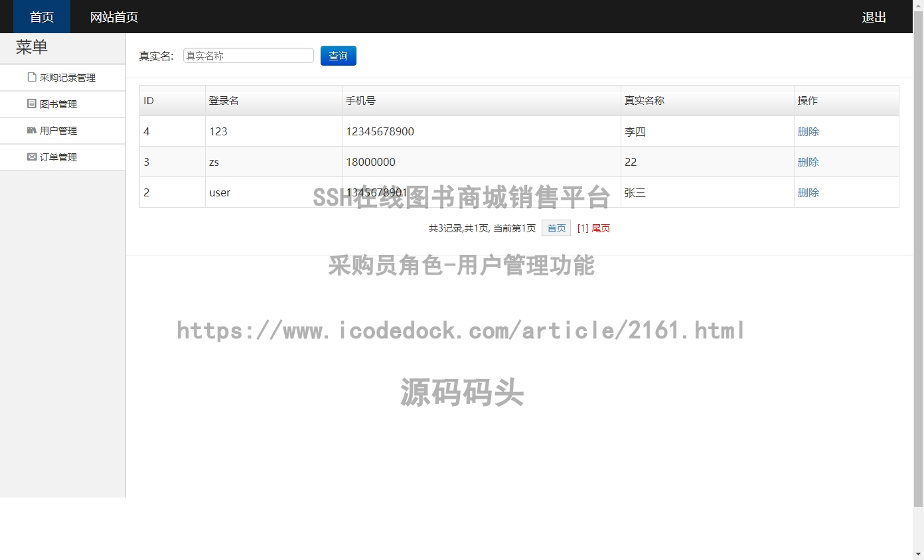The height and width of the screenshot is (560, 924).
Task: Click ID cell 3
Action: 173,162
